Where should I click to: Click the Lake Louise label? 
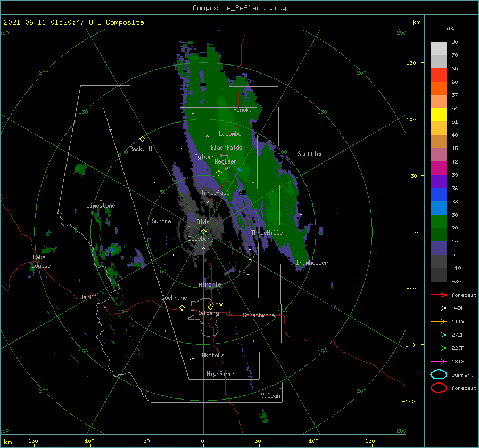(41, 262)
